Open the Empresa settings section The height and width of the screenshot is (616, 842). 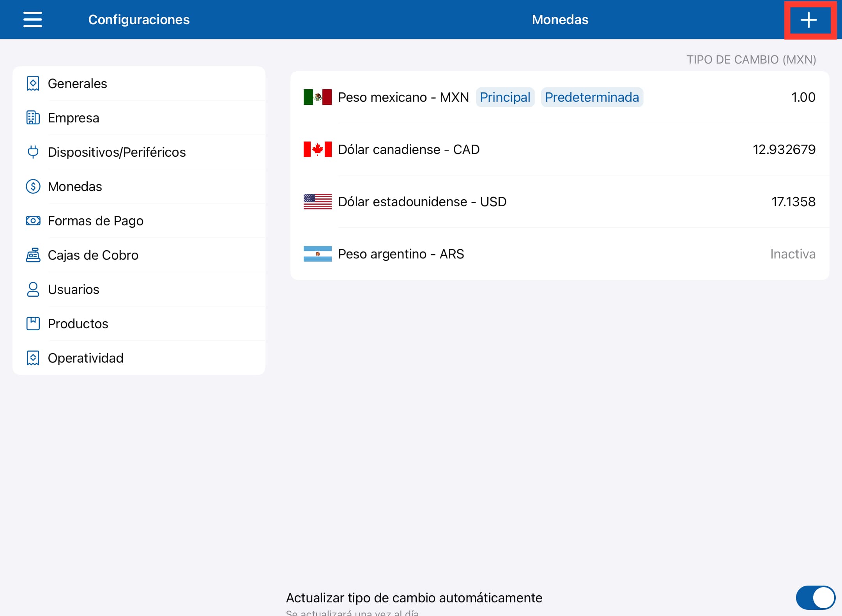click(139, 118)
